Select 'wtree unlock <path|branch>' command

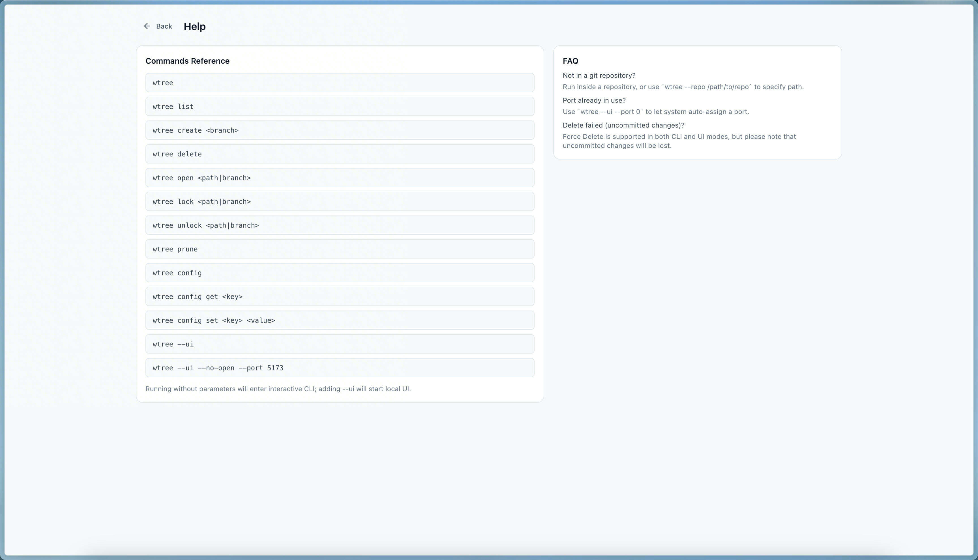tap(339, 225)
